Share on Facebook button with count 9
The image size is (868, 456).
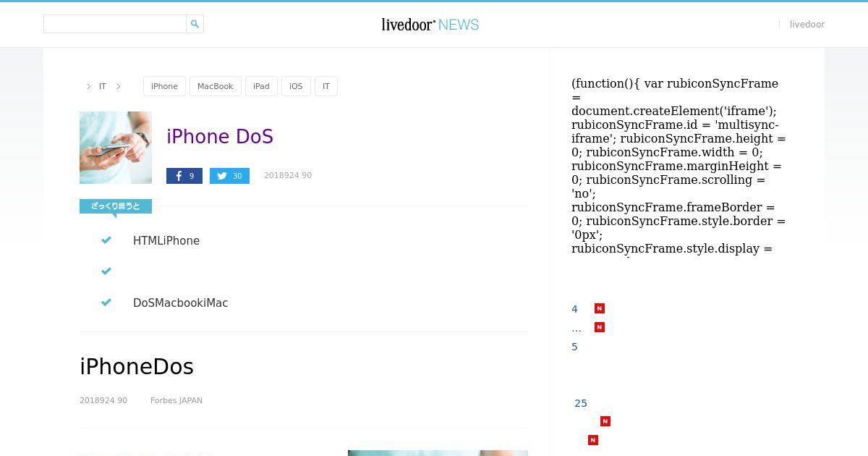184,176
